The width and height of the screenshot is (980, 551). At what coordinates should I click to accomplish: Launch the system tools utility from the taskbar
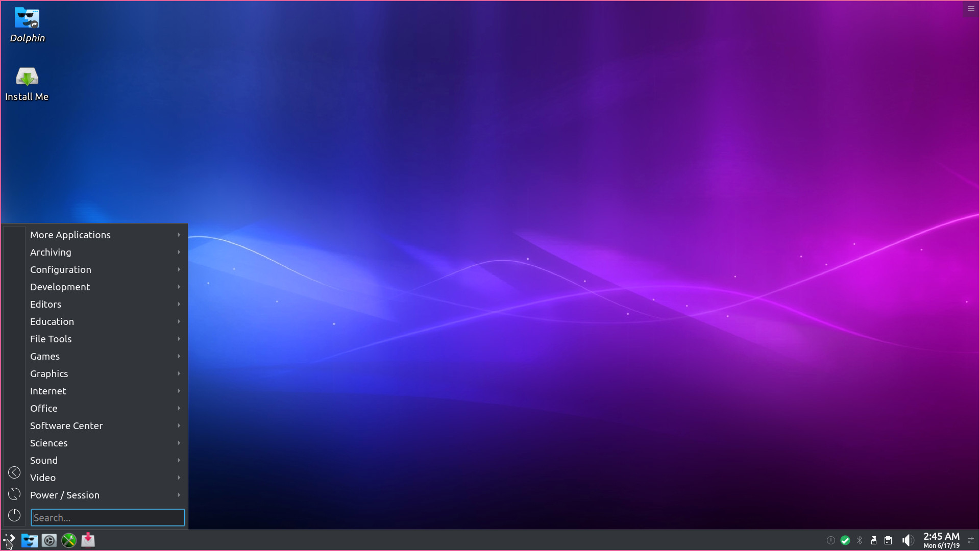(x=68, y=540)
